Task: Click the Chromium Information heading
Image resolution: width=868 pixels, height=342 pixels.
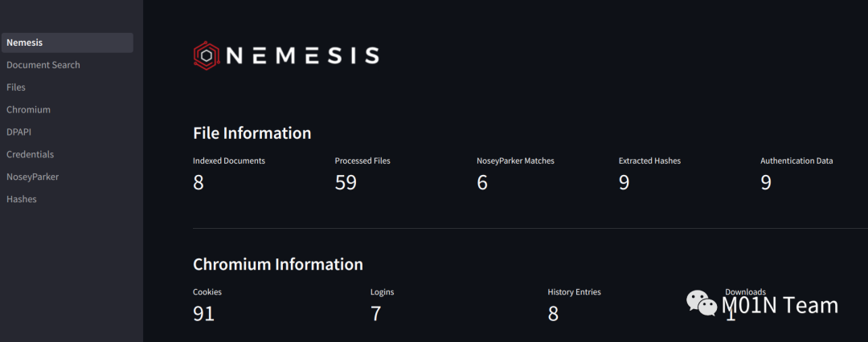Action: coord(278,264)
